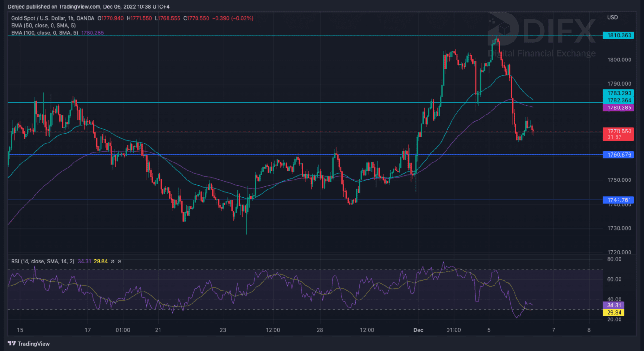Click the 23 date label on time axis
The height and width of the screenshot is (351, 644).
point(223,330)
